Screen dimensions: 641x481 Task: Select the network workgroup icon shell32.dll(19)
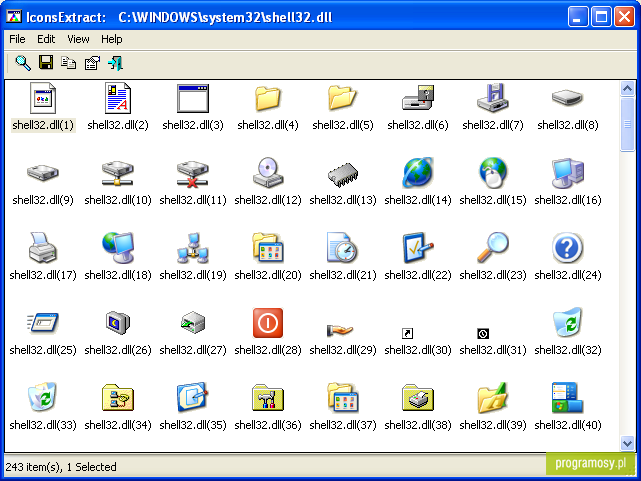point(193,248)
